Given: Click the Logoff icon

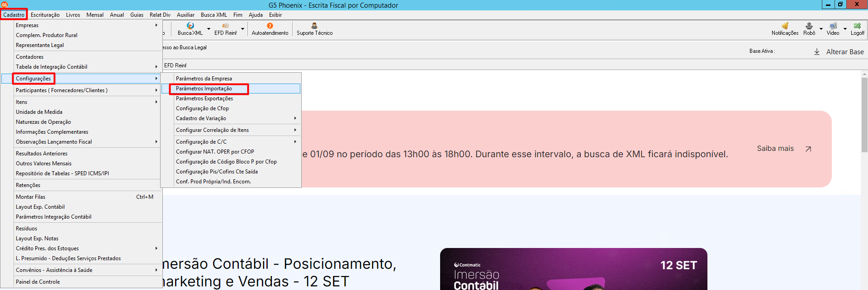Looking at the screenshot, I should (857, 26).
